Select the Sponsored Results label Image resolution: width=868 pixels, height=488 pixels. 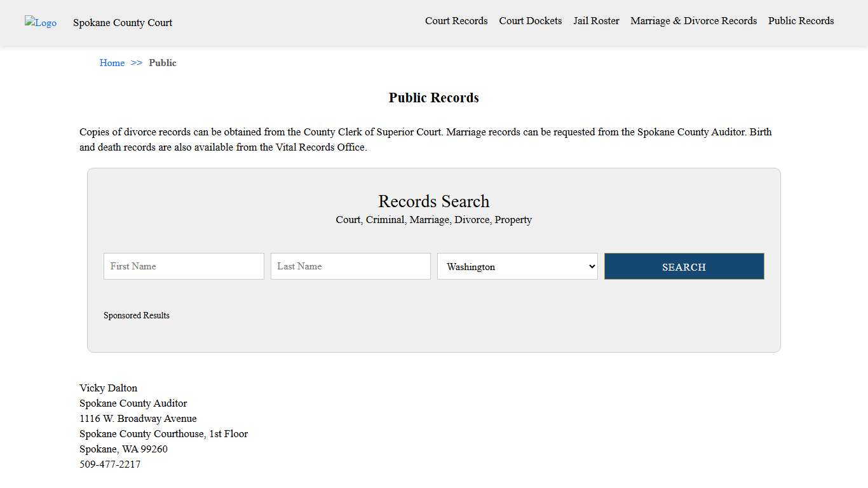tap(137, 315)
